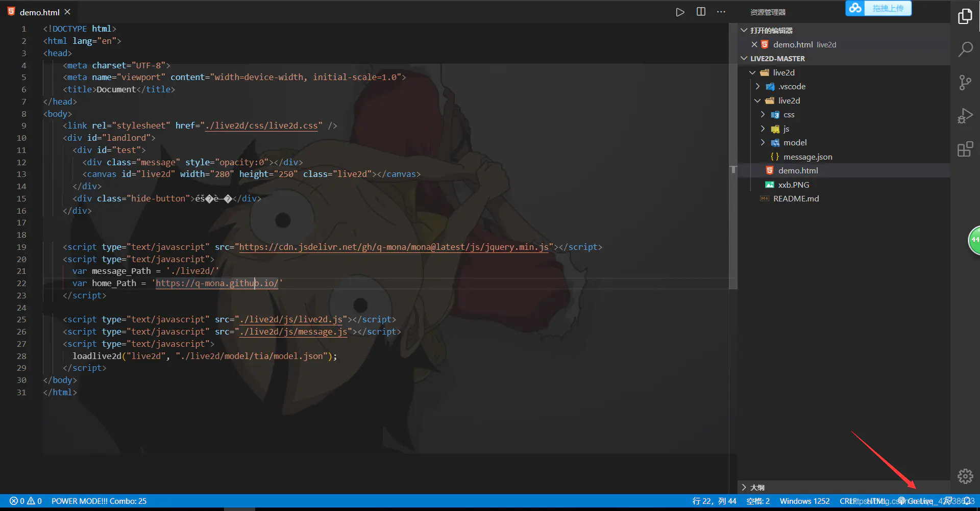Screen dimensions: 980x511
Task: Open the Explorer view in the activity bar
Action: [x=965, y=16]
